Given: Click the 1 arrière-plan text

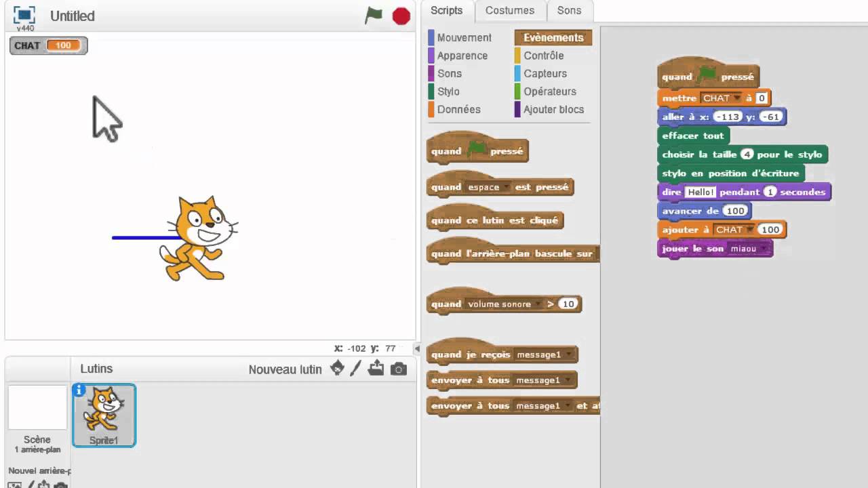Looking at the screenshot, I should 37,450.
